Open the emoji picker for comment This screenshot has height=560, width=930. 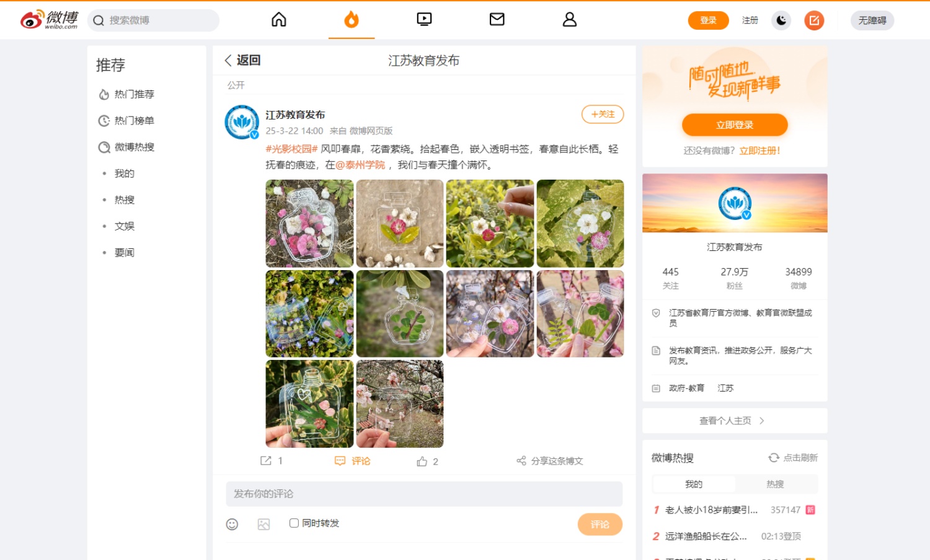(232, 525)
